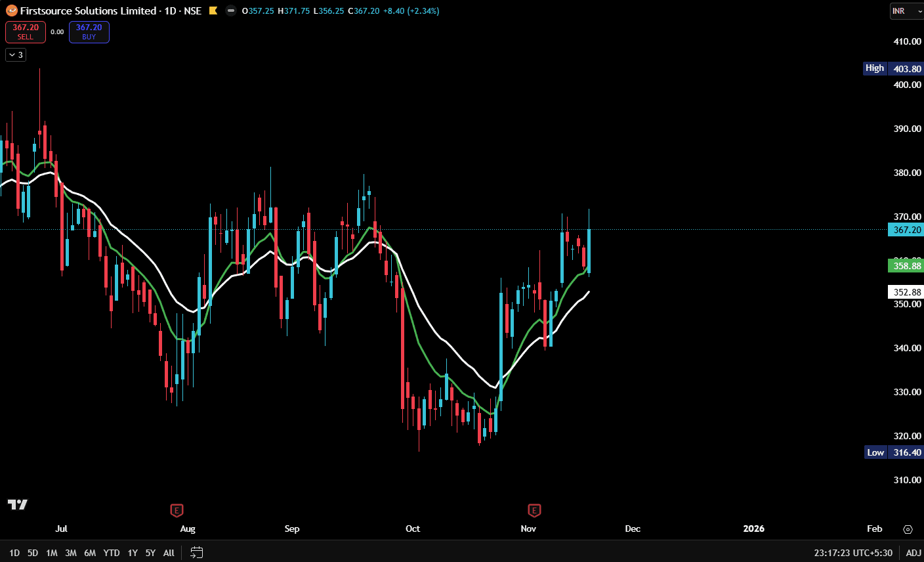Click the 320.00 price axis label
The image size is (924, 562).
point(908,436)
